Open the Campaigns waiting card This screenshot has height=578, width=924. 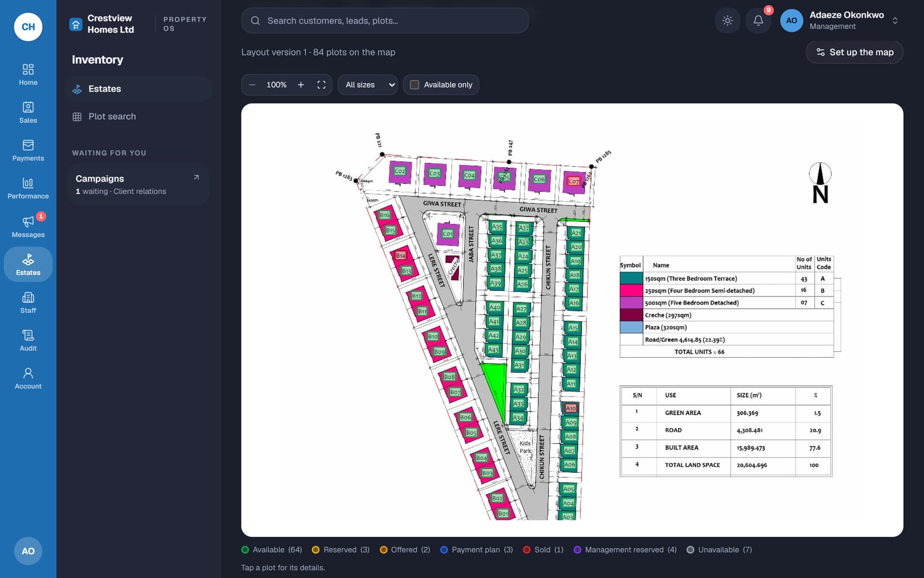pos(138,184)
